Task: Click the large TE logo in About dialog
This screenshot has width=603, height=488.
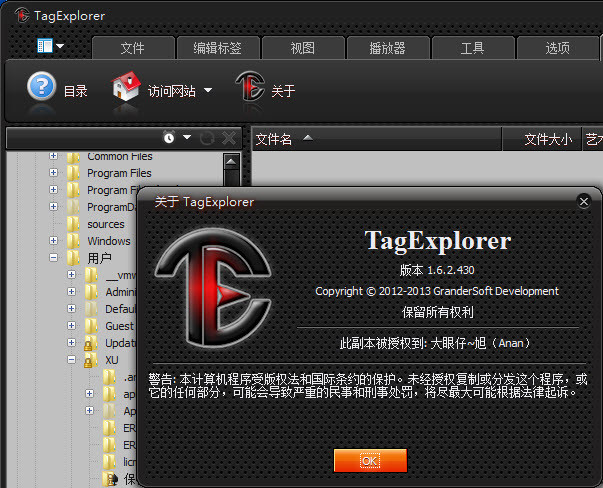Action: 214,288
